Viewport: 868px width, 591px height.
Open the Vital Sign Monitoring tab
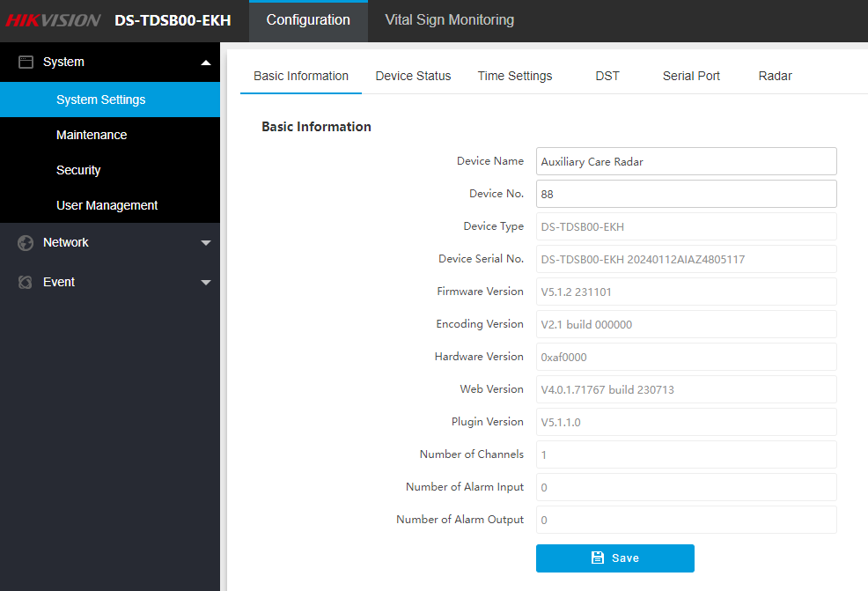449,20
